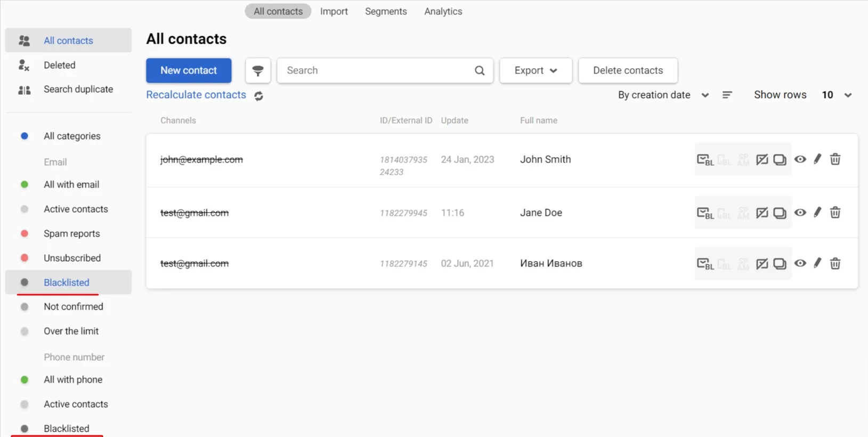Click the name John Smith
The height and width of the screenshot is (437, 868).
[x=545, y=159]
